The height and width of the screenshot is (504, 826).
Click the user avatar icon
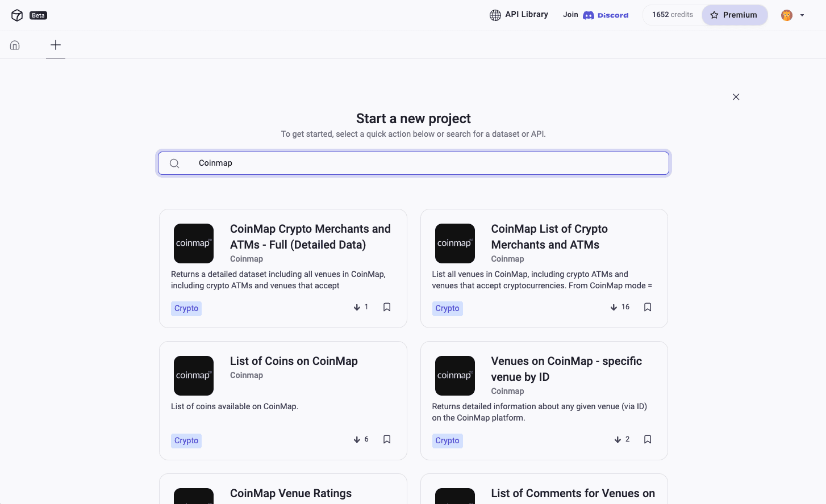787,15
